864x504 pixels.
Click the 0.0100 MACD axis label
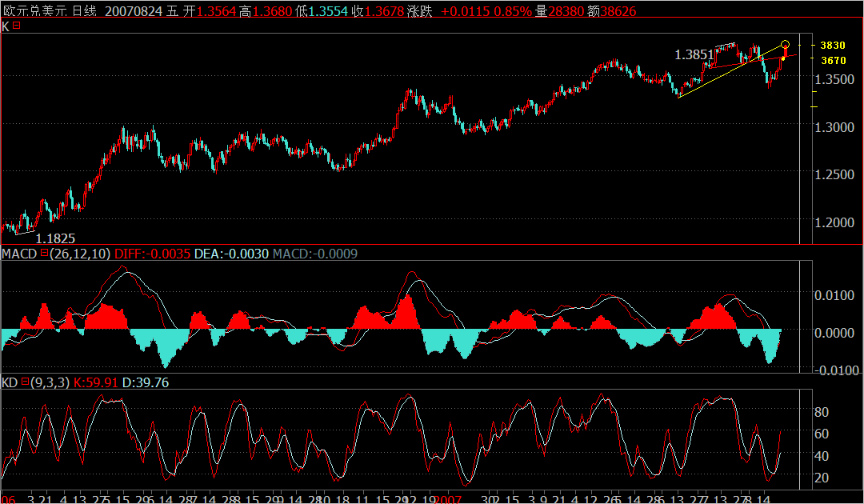click(x=834, y=296)
